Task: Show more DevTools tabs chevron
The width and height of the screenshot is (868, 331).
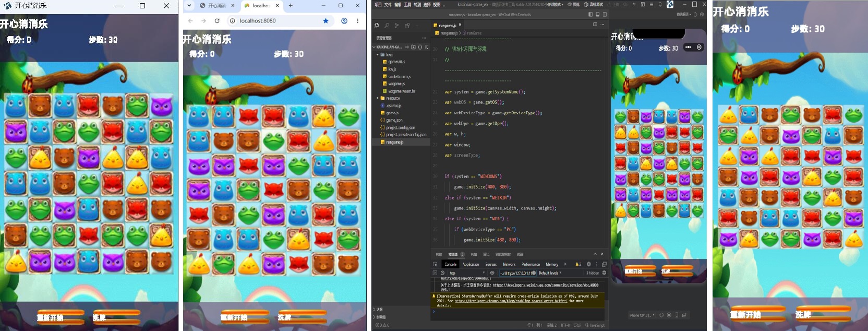Action: click(x=565, y=264)
